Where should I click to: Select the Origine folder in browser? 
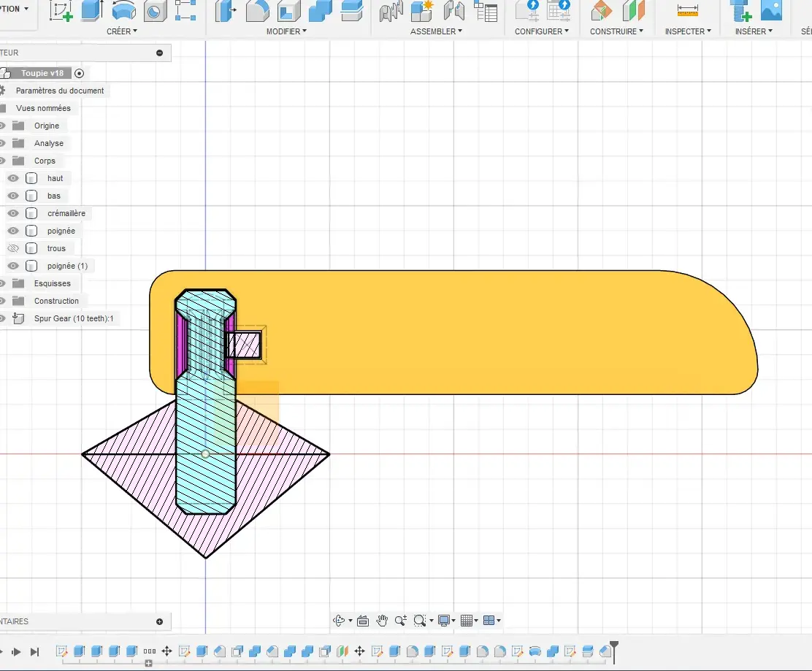47,126
